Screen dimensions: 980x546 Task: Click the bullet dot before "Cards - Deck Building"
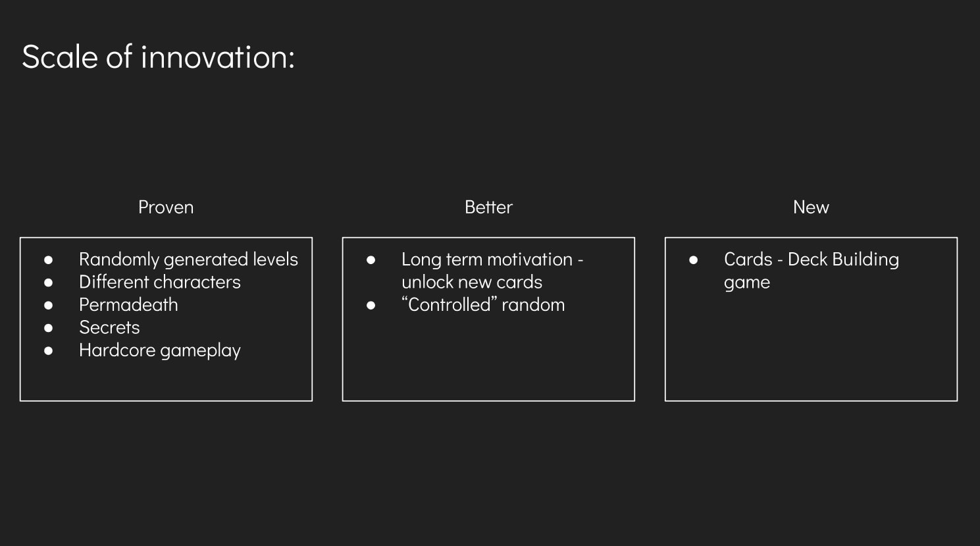click(693, 260)
